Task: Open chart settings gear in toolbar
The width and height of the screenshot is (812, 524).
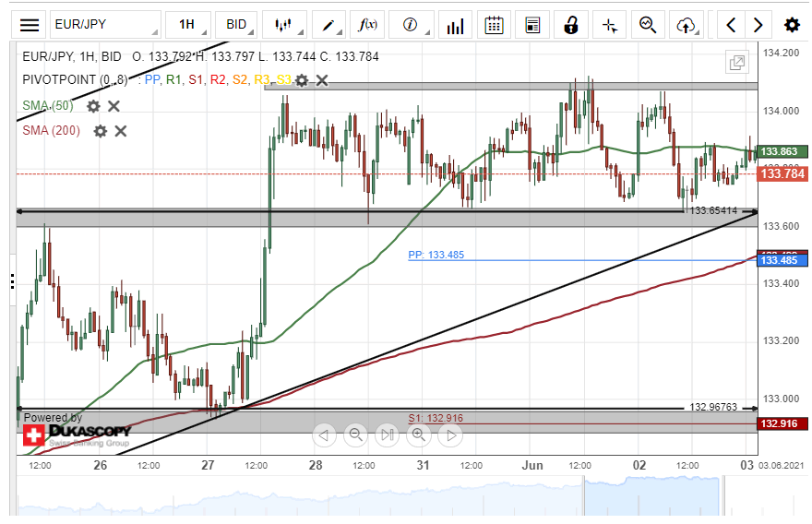Action: 792,25
